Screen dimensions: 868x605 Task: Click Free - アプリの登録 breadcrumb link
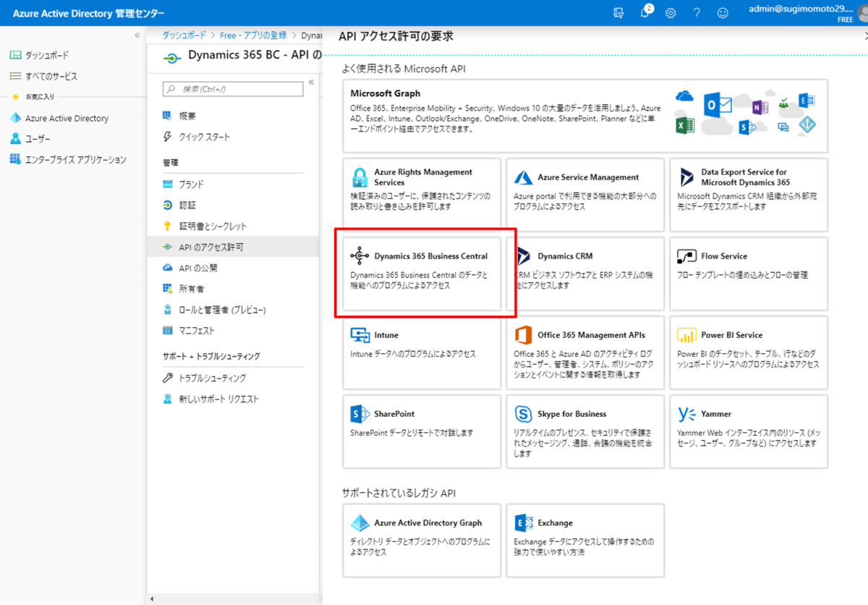click(253, 35)
